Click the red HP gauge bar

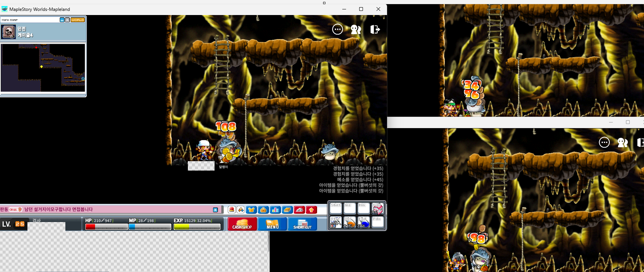click(x=106, y=227)
